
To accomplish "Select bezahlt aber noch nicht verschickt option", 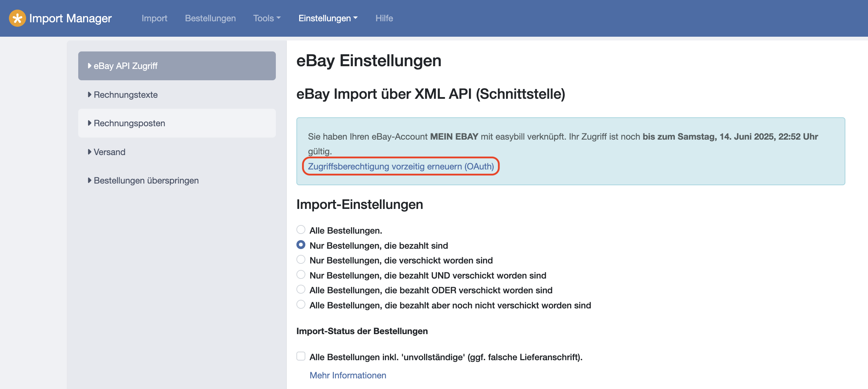I will [x=301, y=304].
